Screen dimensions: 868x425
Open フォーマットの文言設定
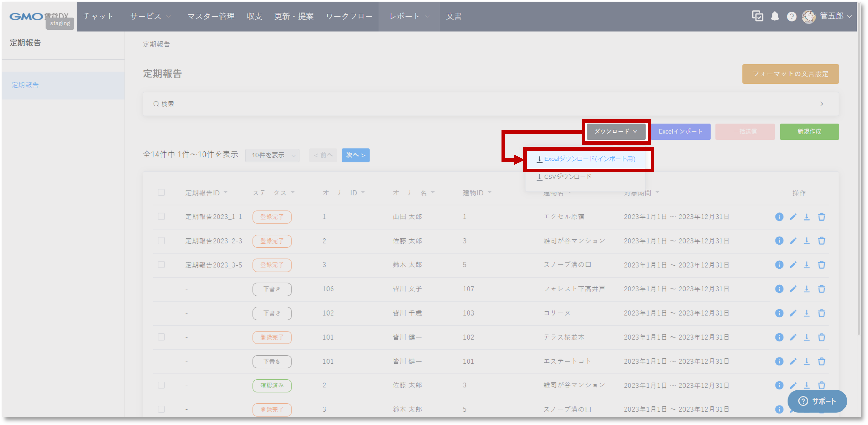tap(790, 74)
